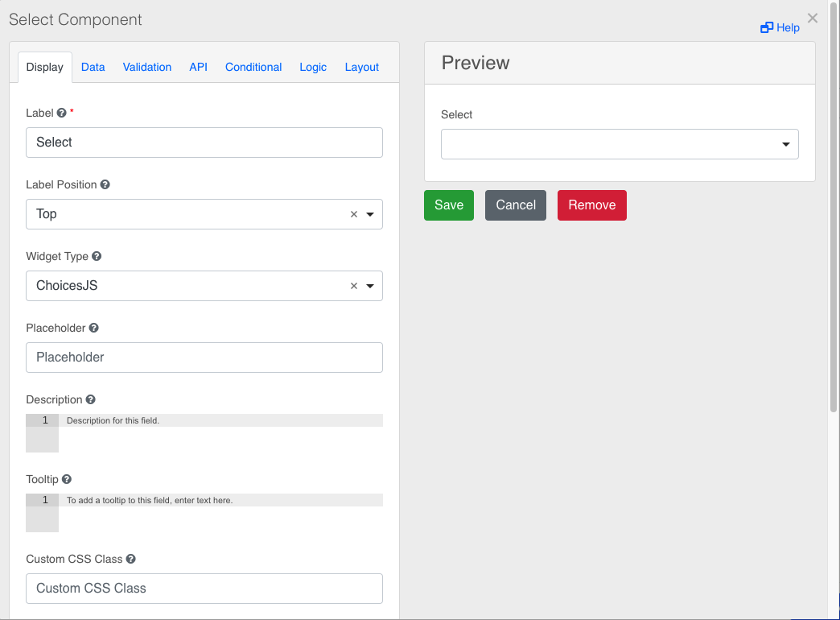Image resolution: width=840 pixels, height=620 pixels.
Task: Open the Preview Select dropdown
Action: pyautogui.click(x=620, y=144)
